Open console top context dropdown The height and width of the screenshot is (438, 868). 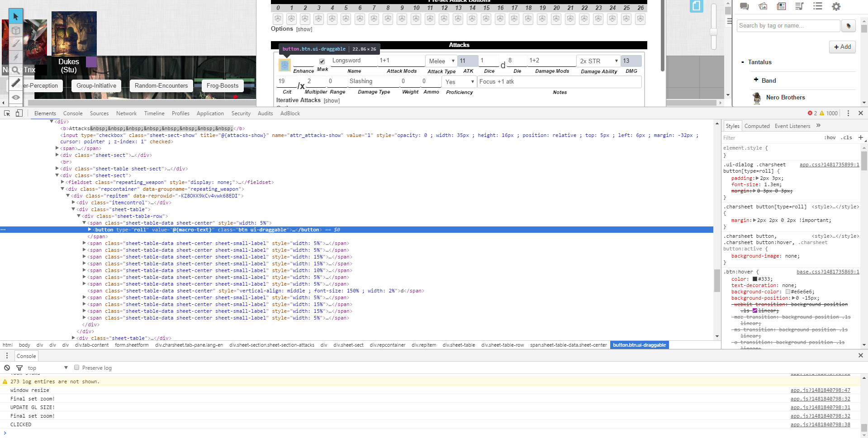(47, 368)
